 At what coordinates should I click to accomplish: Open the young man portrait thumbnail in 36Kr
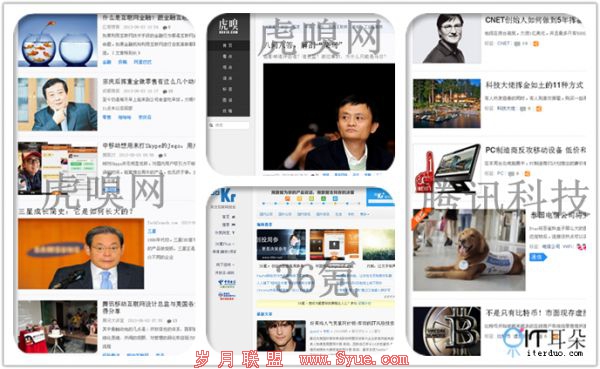[x=281, y=336]
